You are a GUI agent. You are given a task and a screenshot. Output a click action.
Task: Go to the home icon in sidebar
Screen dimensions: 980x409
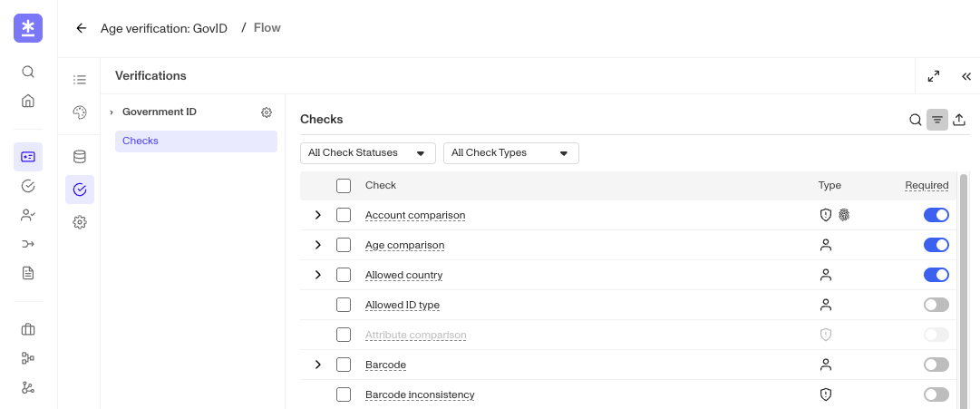click(28, 101)
